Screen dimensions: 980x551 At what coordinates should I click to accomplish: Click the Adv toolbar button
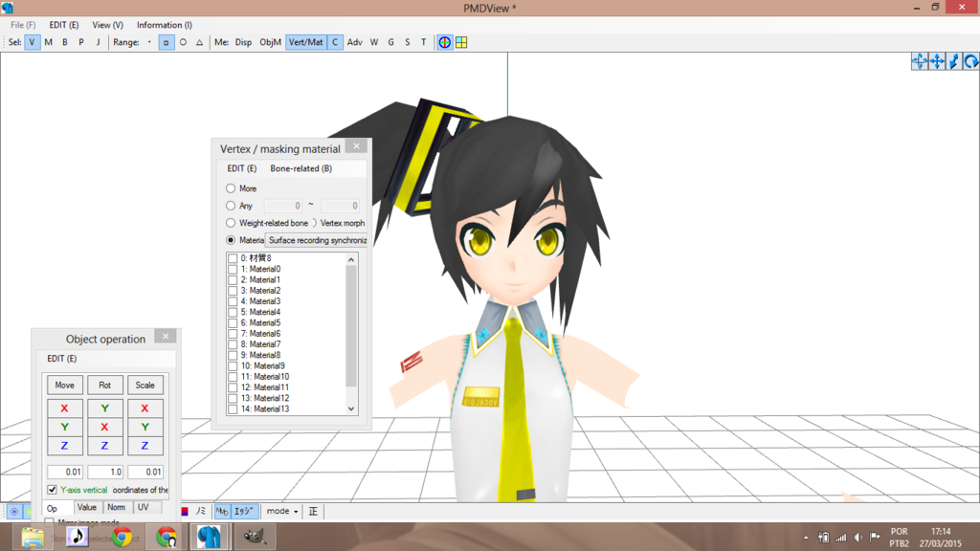point(354,42)
